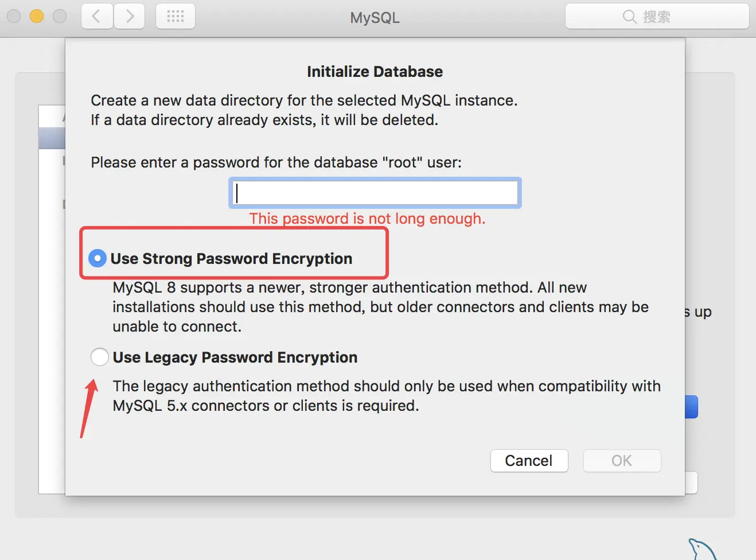Screen dimensions: 756x560
Task: Click the MySQL window title
Action: point(375,18)
